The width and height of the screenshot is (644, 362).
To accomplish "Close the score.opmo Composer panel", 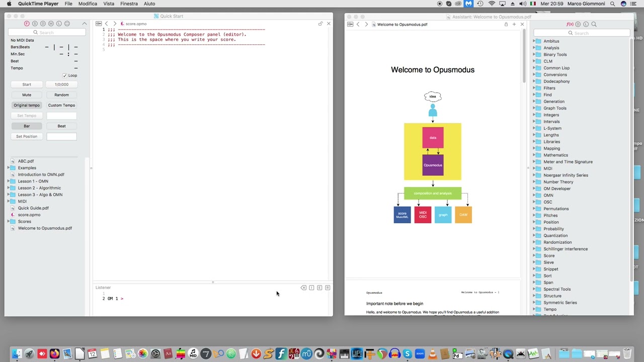I will tap(329, 24).
